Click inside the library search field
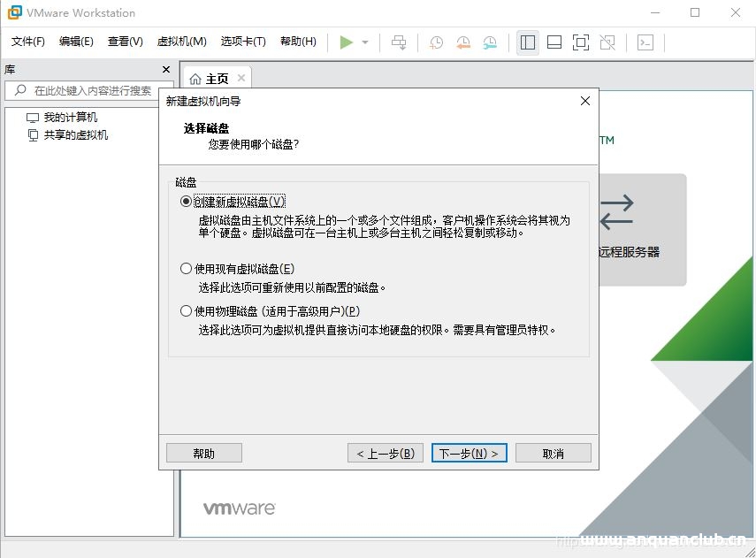756x558 pixels. pyautogui.click(x=88, y=90)
